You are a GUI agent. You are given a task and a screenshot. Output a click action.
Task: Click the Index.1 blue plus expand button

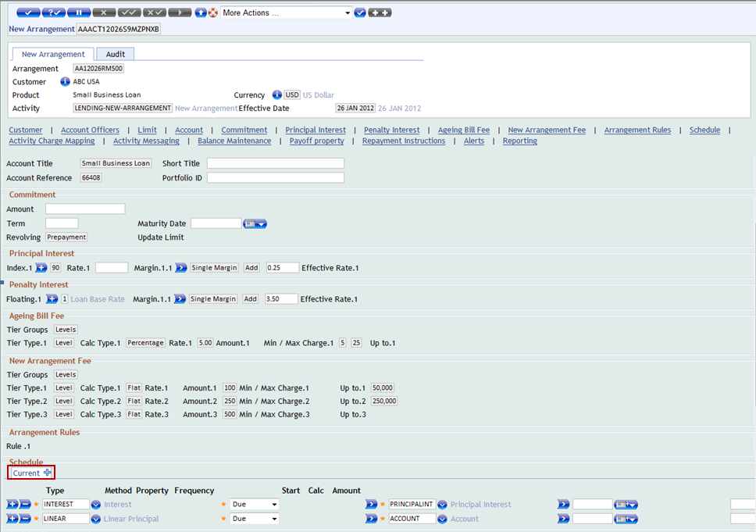41,268
